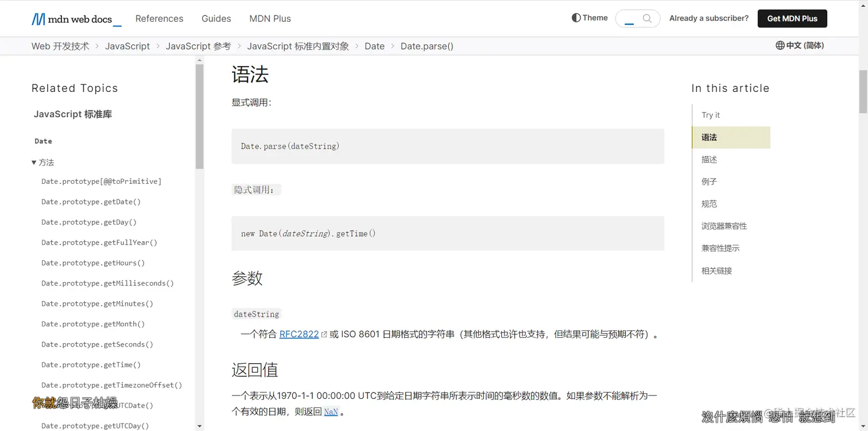This screenshot has height=431, width=868.
Task: Open the 中文 (简体) language selector
Action: (800, 45)
